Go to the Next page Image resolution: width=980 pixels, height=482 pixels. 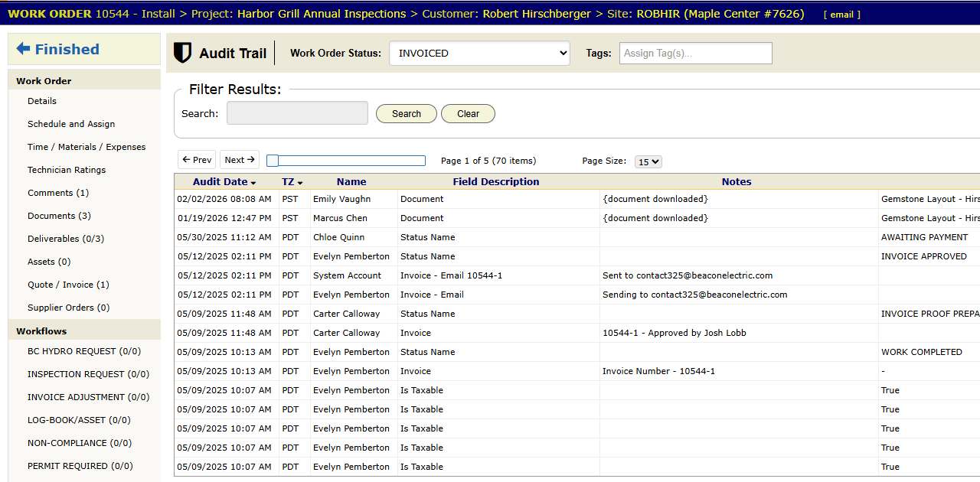point(240,160)
